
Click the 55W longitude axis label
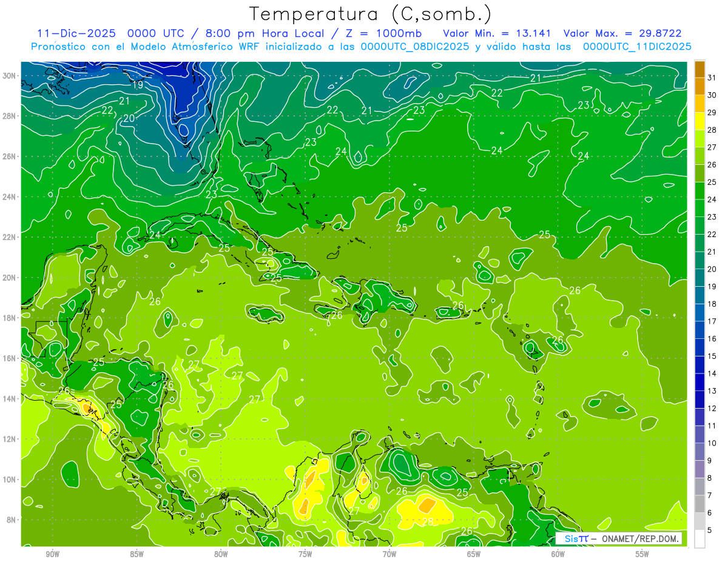coord(642,554)
